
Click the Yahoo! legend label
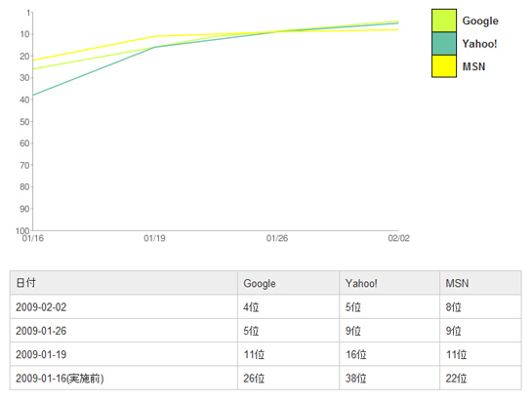[x=479, y=44]
